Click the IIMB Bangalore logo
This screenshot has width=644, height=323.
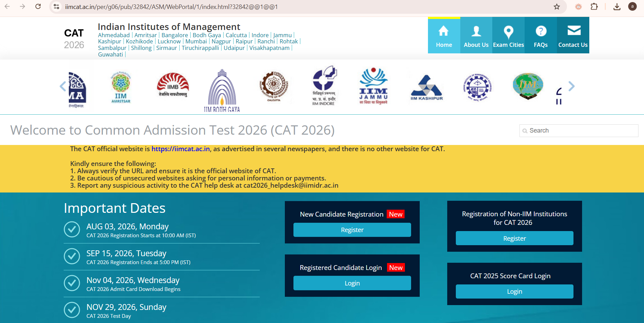pyautogui.click(x=173, y=85)
